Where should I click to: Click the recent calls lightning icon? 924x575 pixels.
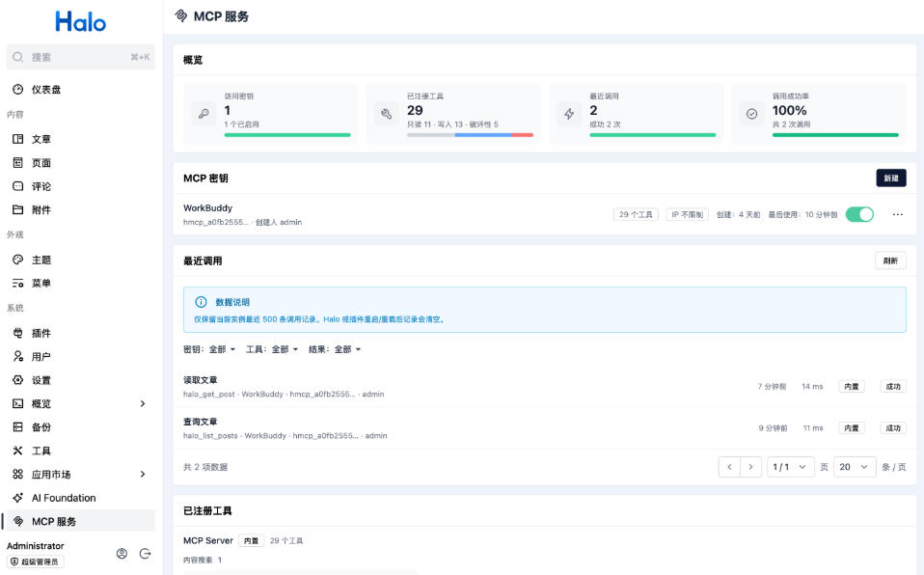(569, 114)
